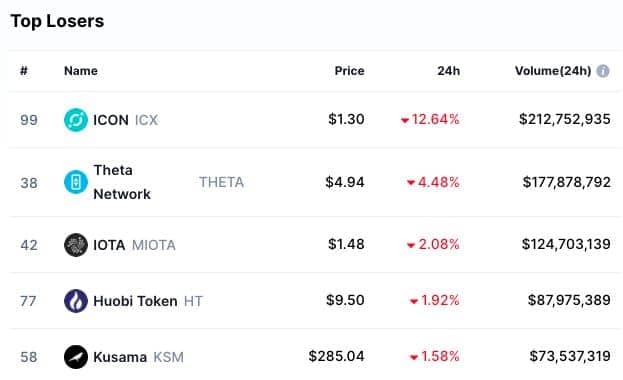Click the Kusama bird logo
Viewport: 623px width, 380px height.
75,357
